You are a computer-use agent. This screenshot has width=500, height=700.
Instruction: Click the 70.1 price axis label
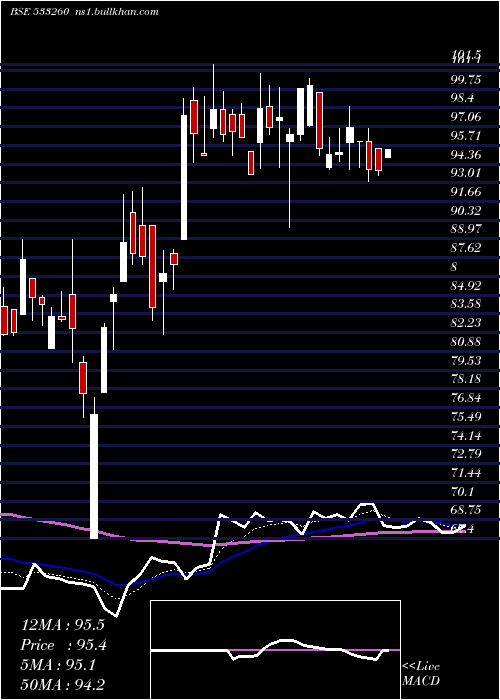click(462, 492)
